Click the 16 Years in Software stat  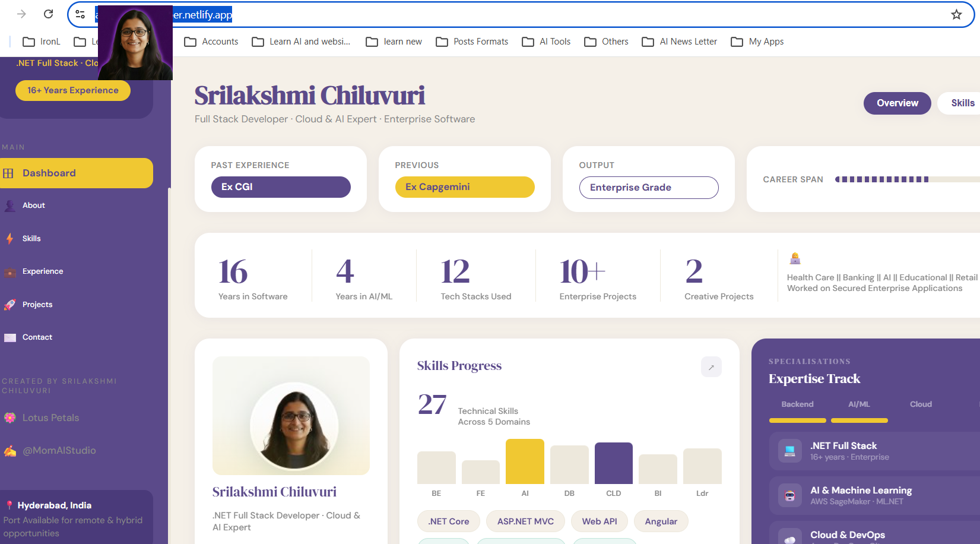pos(253,278)
